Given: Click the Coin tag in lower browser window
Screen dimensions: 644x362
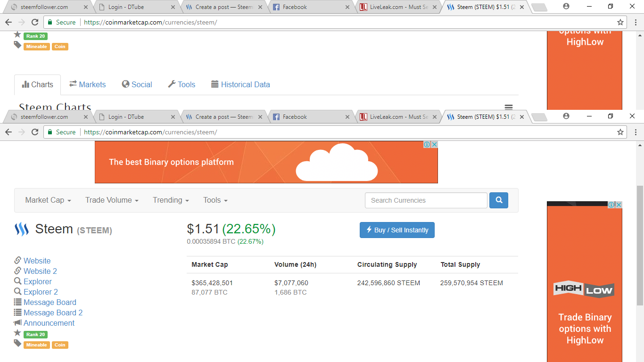Looking at the screenshot, I should (x=60, y=345).
